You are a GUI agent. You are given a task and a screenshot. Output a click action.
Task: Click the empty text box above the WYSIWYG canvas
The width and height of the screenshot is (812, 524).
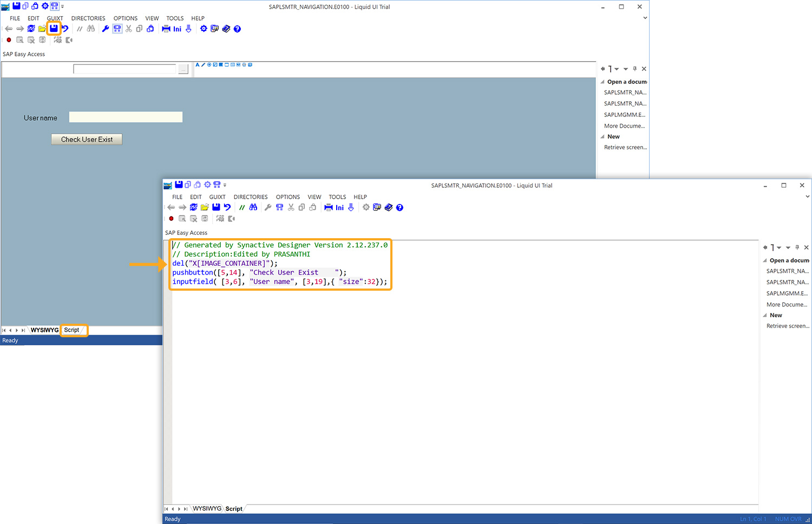pos(125,69)
